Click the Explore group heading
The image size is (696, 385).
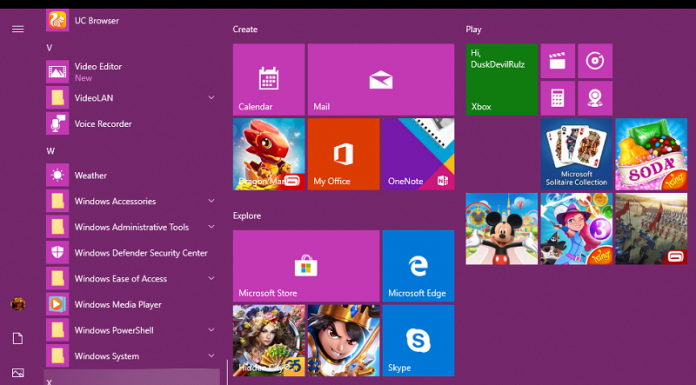pyautogui.click(x=247, y=216)
